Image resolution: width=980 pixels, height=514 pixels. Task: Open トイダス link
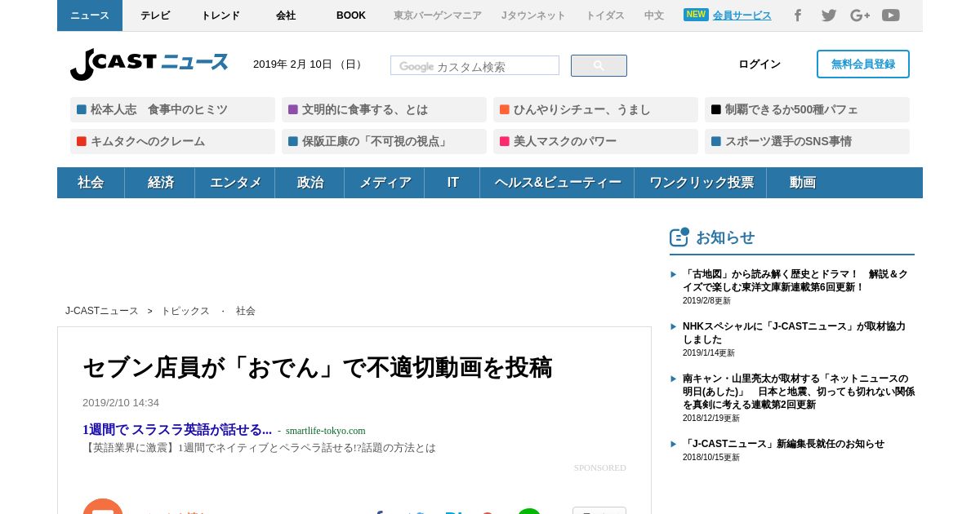pyautogui.click(x=605, y=16)
